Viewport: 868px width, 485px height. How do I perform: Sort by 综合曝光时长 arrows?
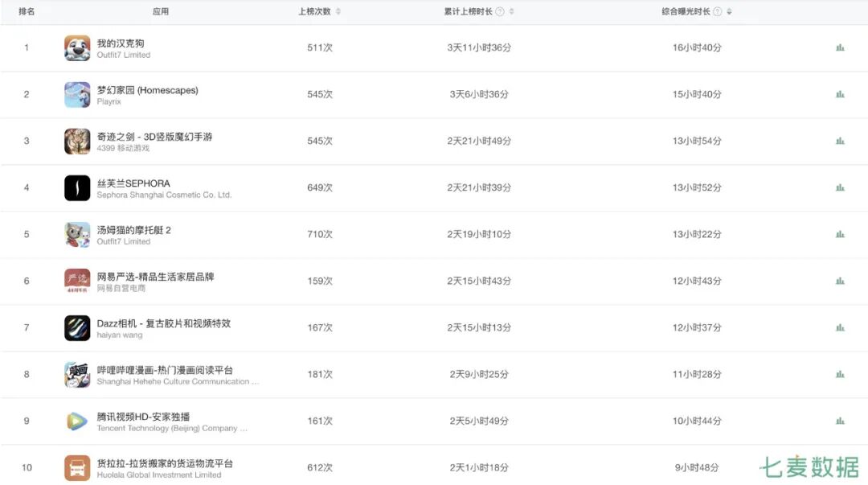click(x=729, y=11)
